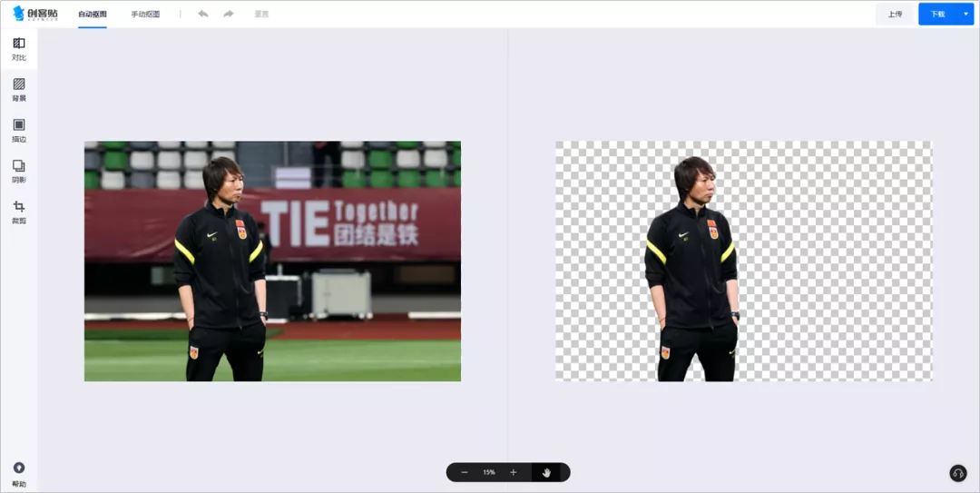
Task: Open the 描边 stroke tool
Action: click(x=19, y=131)
